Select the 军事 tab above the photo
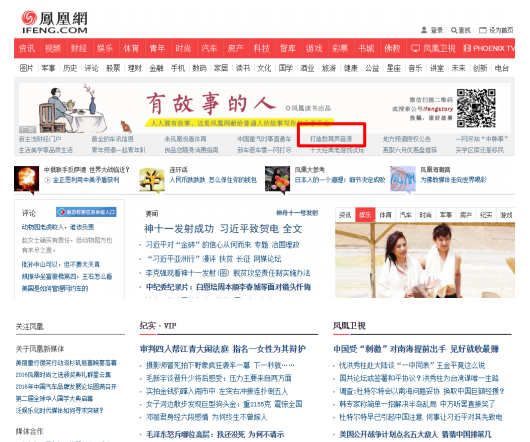 [446, 215]
